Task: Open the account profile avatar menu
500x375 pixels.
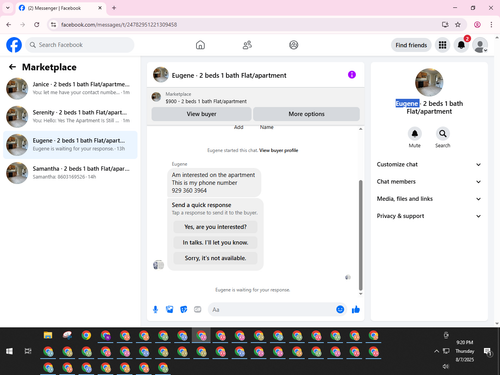Action: pyautogui.click(x=480, y=45)
